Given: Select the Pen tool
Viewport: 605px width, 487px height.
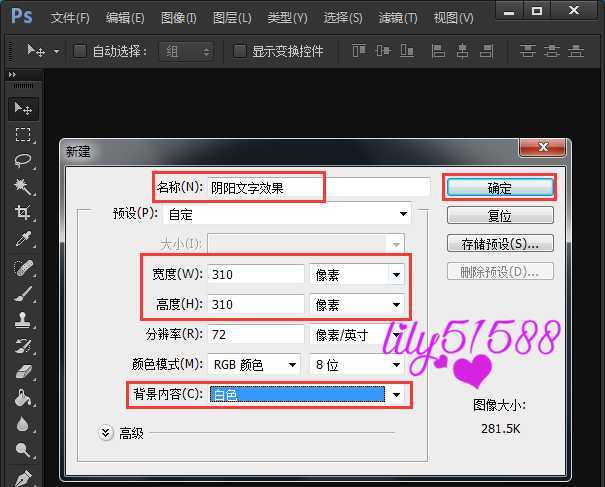Looking at the screenshot, I should click(23, 477).
